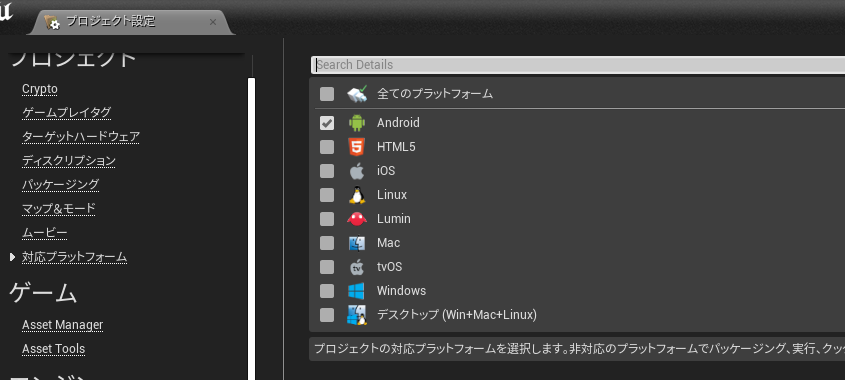This screenshot has height=380, width=845.
Task: Click the デスクトップ (Win+Mac+Linux) icon
Action: pyautogui.click(x=357, y=315)
